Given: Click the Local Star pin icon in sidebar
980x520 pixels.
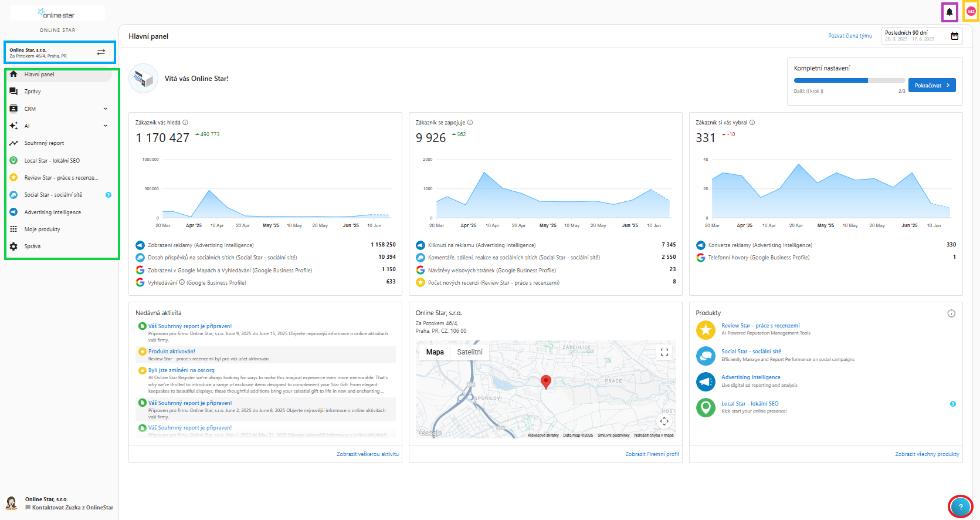Looking at the screenshot, I should pos(13,160).
